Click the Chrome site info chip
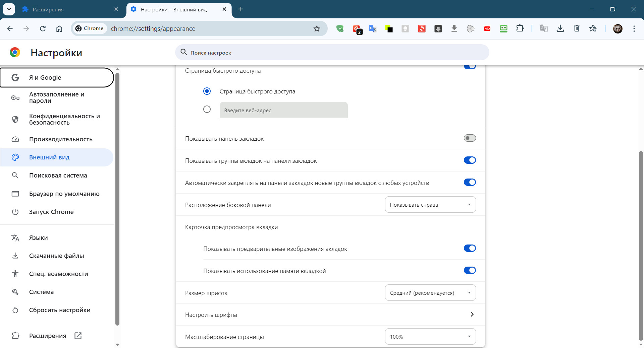644x348 pixels. (90, 28)
